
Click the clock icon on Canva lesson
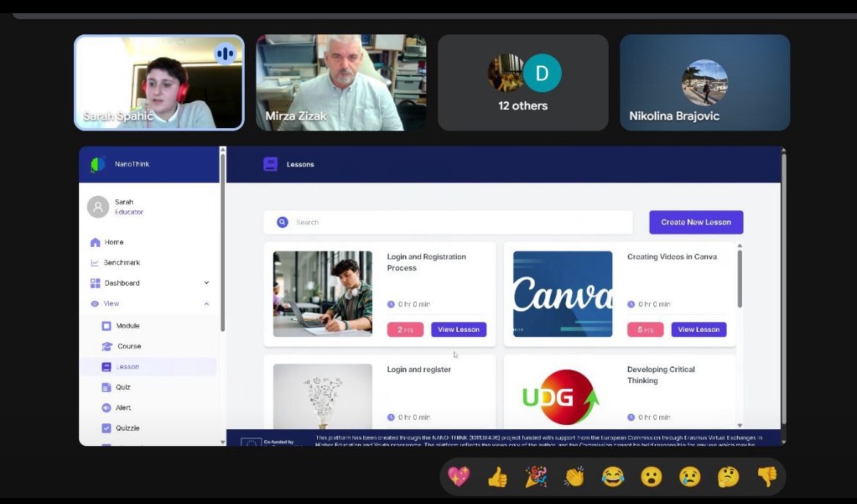pos(631,305)
